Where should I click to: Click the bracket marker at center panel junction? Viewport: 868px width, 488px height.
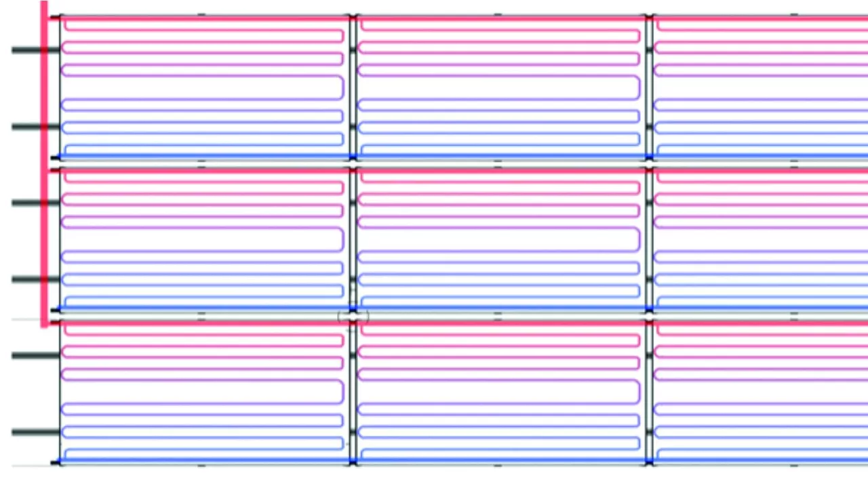click(353, 317)
